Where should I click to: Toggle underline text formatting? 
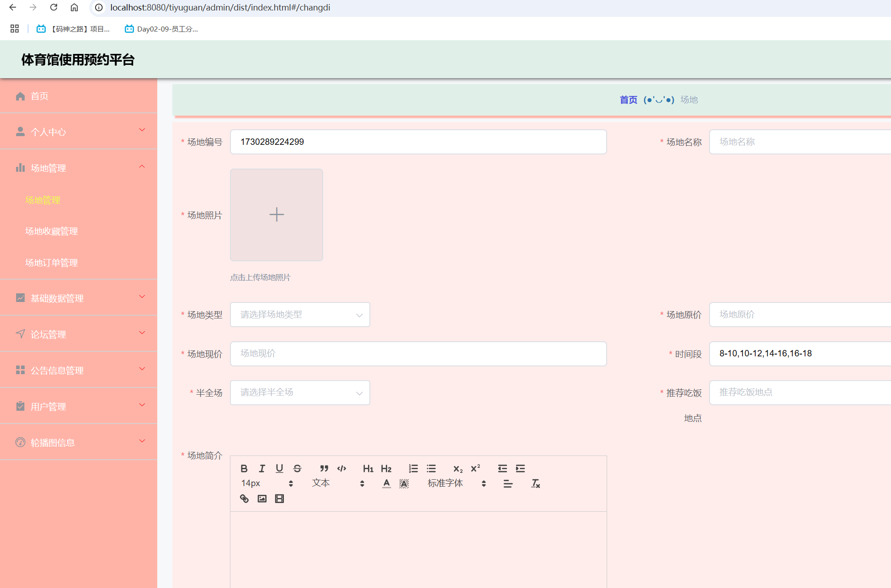coord(279,468)
